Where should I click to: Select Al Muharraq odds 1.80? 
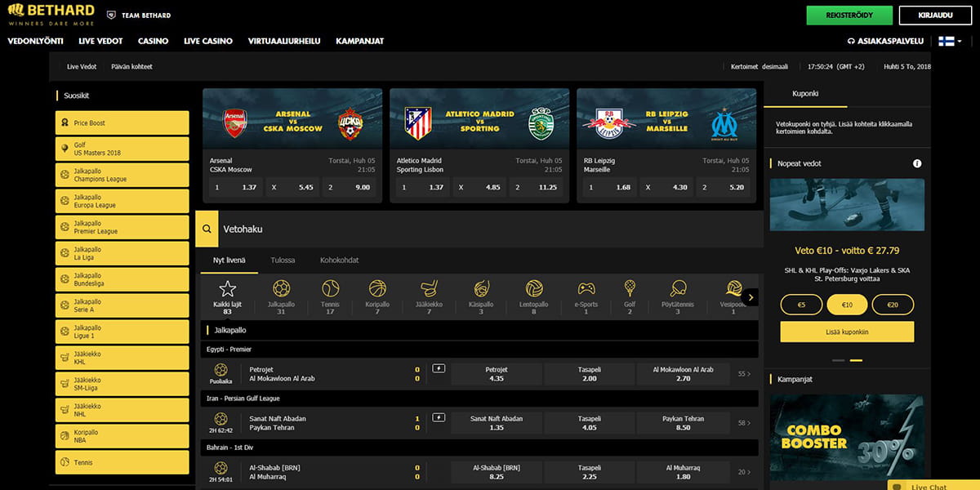(683, 472)
